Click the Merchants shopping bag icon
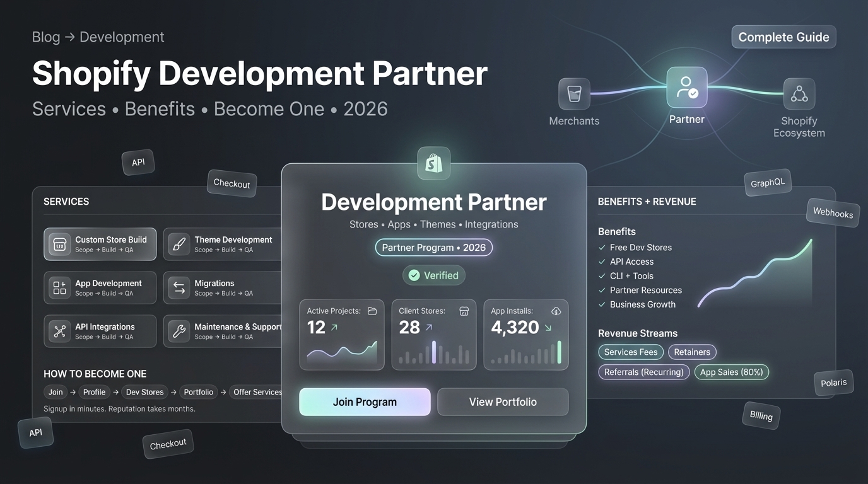This screenshot has height=484, width=868. pyautogui.click(x=573, y=93)
